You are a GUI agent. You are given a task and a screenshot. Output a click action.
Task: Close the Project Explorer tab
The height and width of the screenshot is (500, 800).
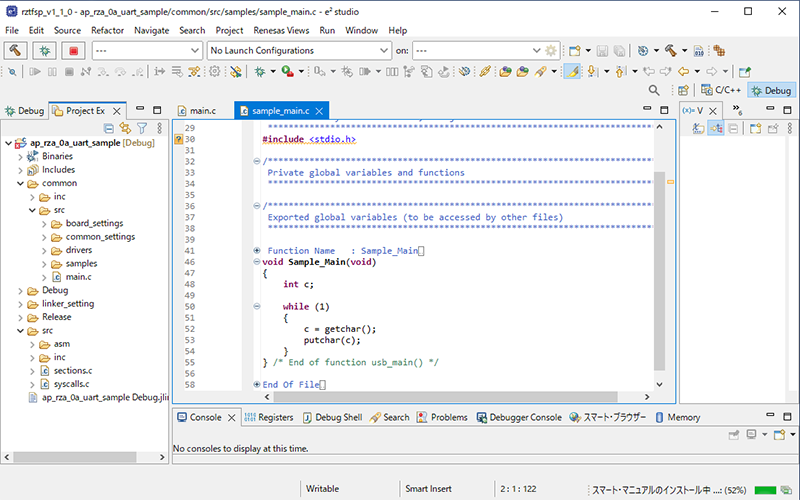click(x=117, y=111)
